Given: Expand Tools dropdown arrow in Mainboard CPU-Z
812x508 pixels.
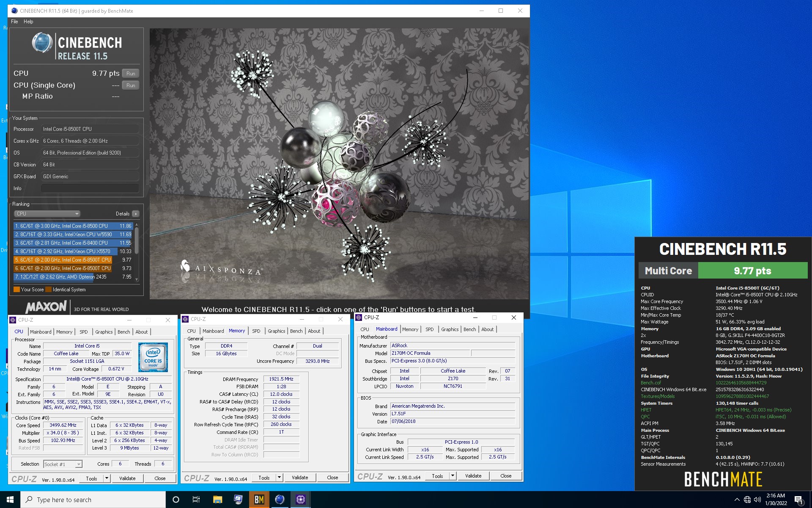Looking at the screenshot, I should (453, 476).
